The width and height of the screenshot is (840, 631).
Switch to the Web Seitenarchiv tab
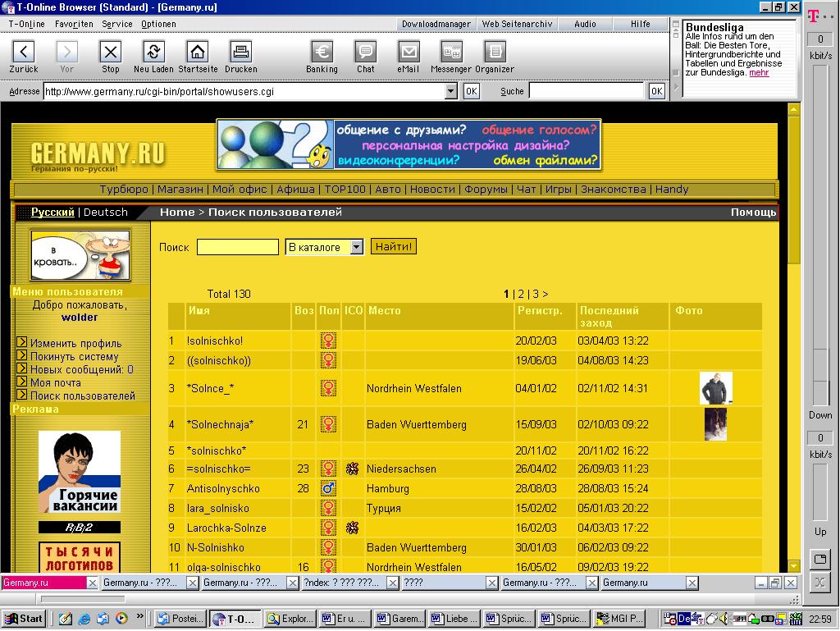point(516,24)
